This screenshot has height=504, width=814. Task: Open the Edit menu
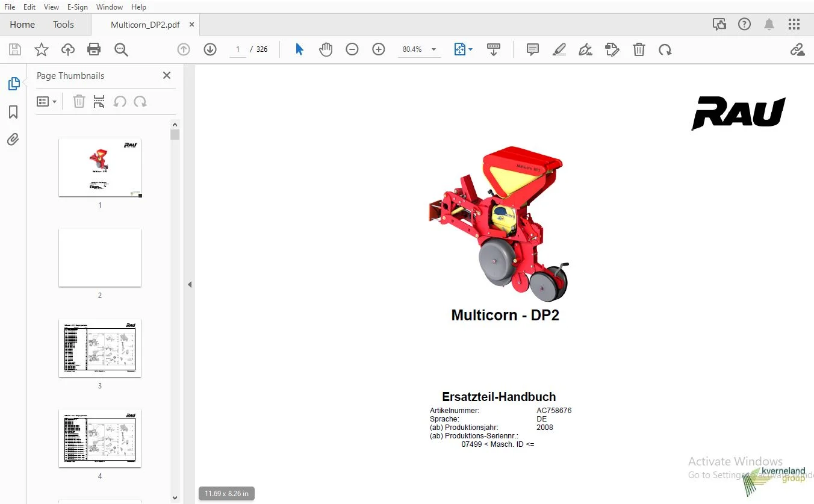[30, 7]
